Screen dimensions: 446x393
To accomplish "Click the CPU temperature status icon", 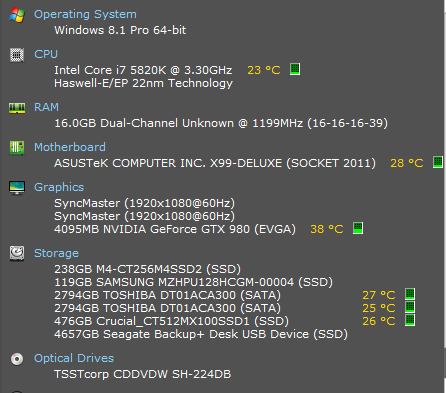I will [295, 69].
